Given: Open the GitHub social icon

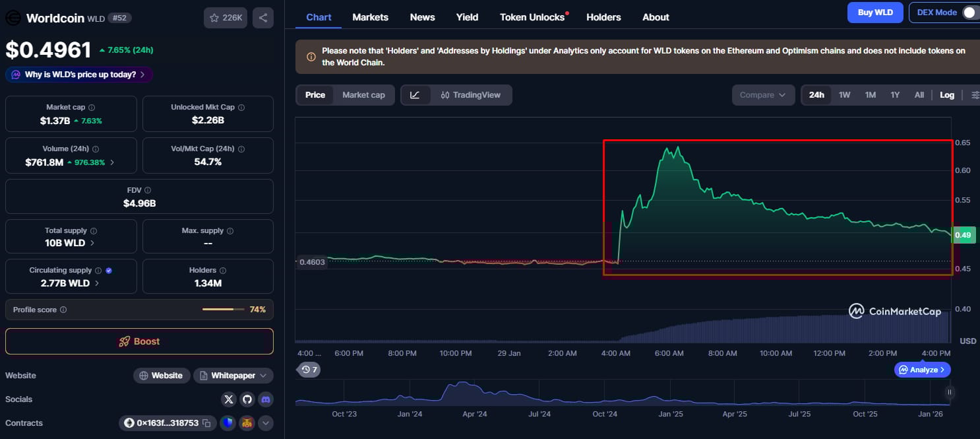Looking at the screenshot, I should pos(247,399).
